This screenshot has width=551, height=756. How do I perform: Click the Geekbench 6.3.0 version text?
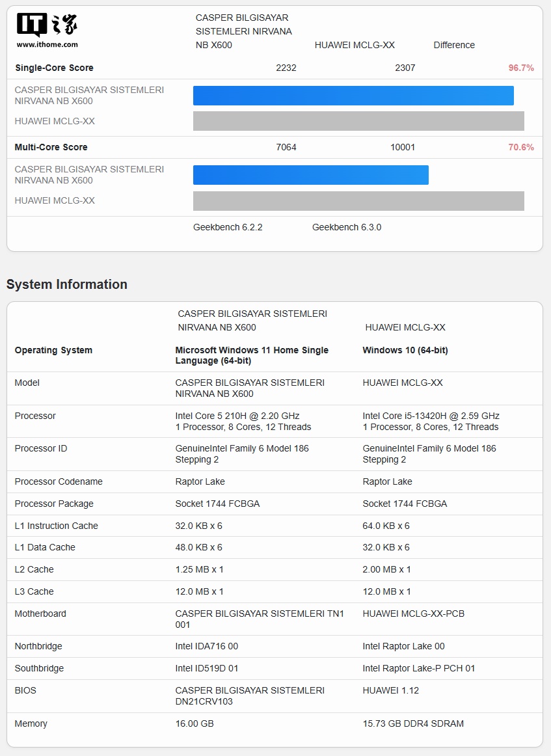[x=347, y=227]
